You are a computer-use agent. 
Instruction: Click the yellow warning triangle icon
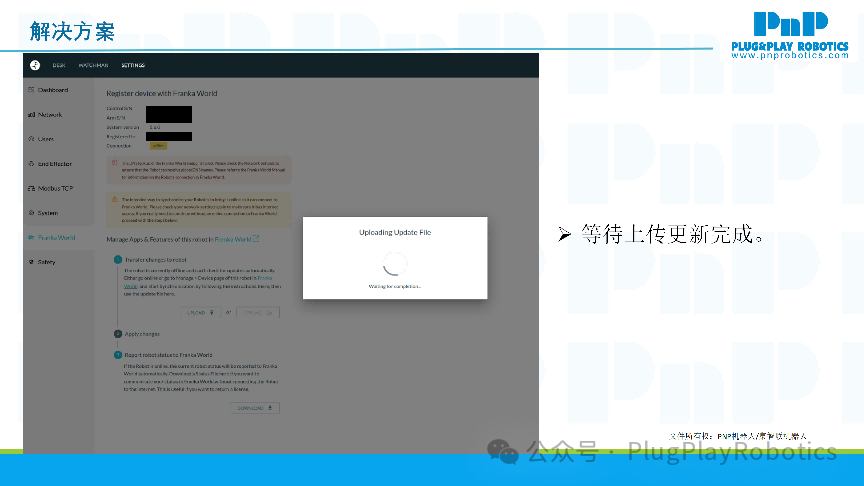[115, 199]
